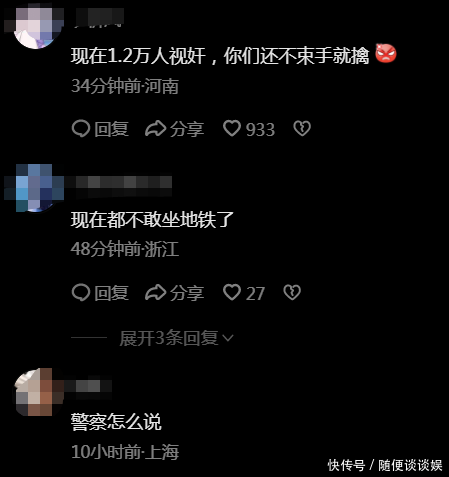Click 分享 text on the first comment

(187, 129)
